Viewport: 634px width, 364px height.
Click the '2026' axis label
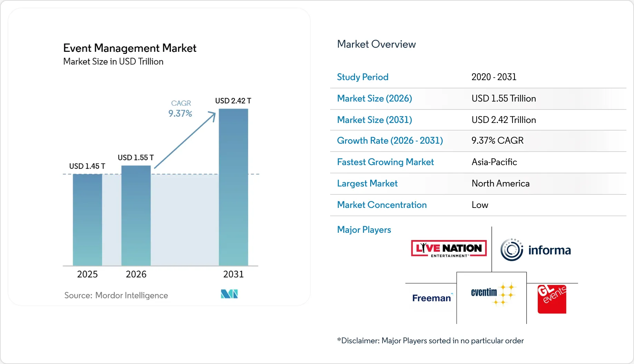click(x=136, y=274)
